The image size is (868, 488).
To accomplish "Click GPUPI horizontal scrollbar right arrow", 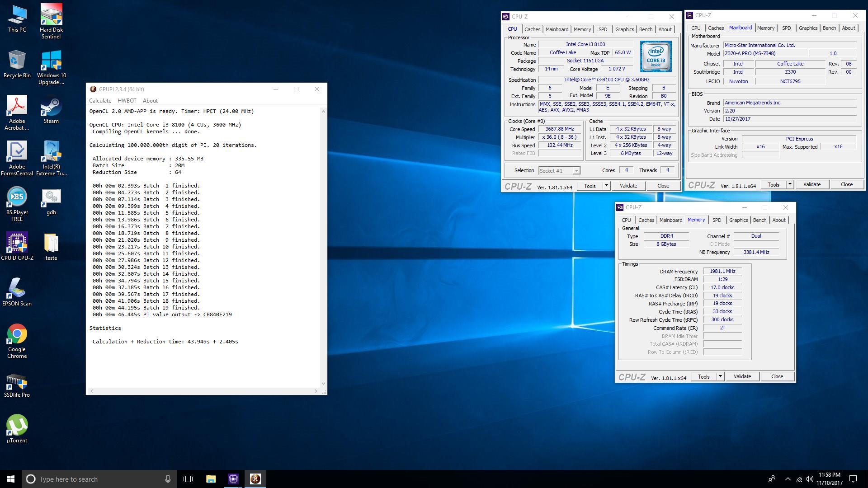I will point(316,391).
